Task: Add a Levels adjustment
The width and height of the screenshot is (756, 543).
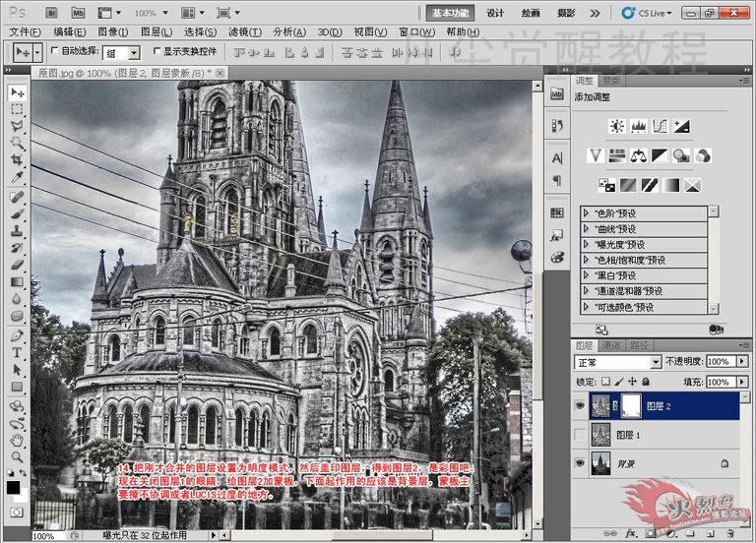Action: tap(638, 126)
